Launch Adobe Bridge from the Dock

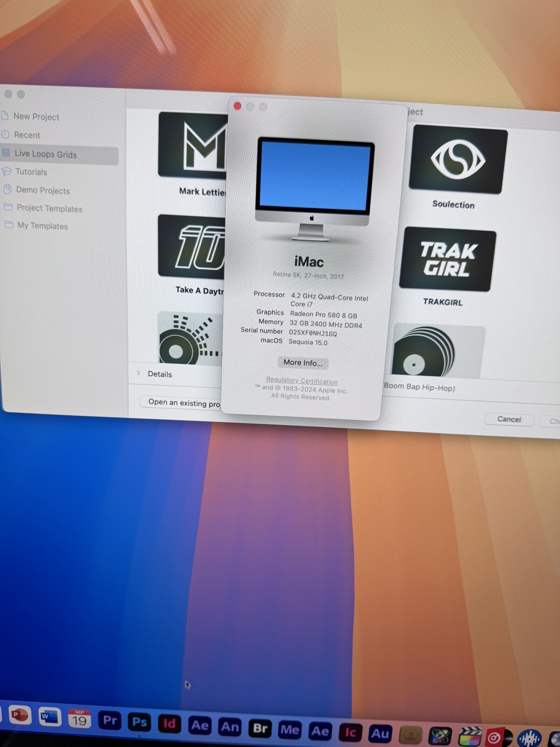point(260,728)
